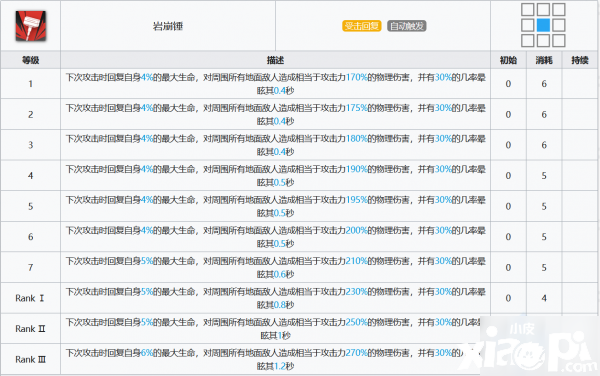Select the gray 自动触发 tag
Screen dimensions: 600x376
tap(406, 26)
